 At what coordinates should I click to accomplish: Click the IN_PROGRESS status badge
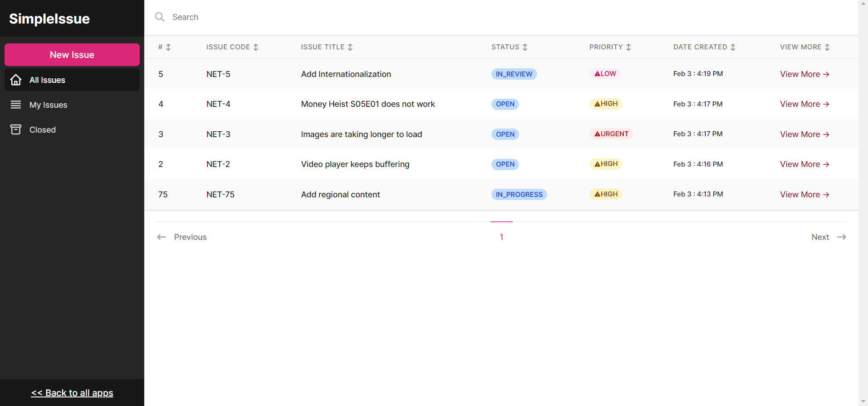(x=519, y=195)
